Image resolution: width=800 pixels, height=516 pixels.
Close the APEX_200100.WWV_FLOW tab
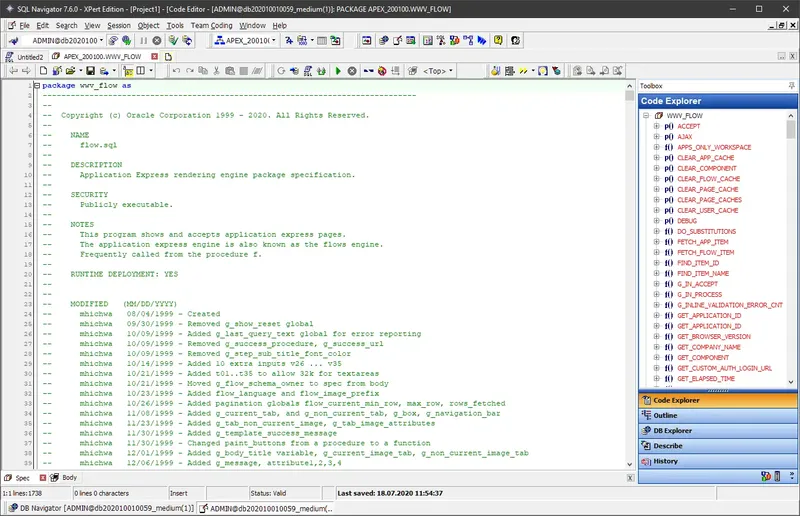(155, 57)
